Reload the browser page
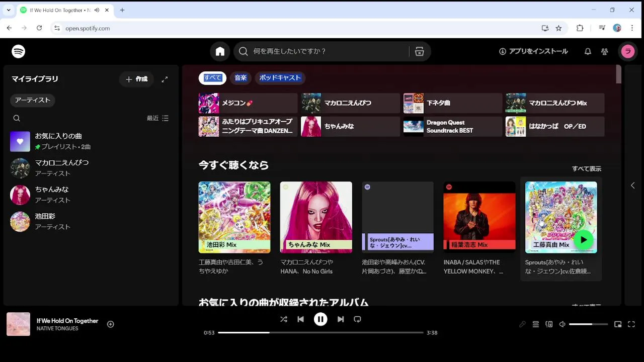Image resolution: width=644 pixels, height=362 pixels. tap(39, 28)
